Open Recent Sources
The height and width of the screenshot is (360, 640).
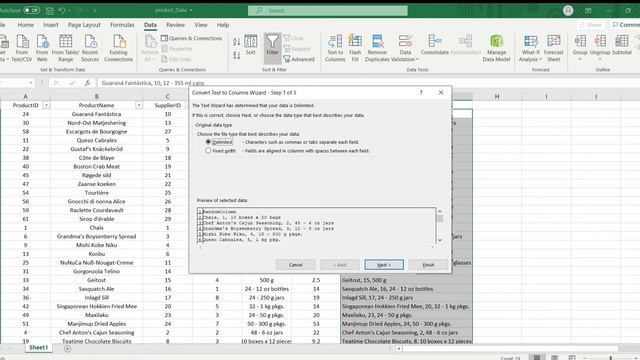coord(90,48)
